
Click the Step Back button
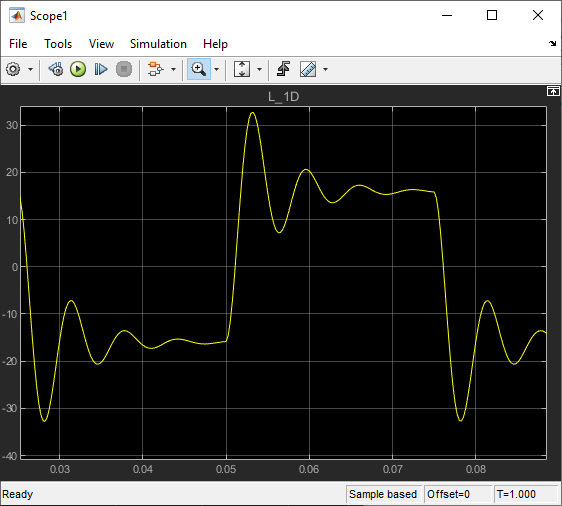56,69
